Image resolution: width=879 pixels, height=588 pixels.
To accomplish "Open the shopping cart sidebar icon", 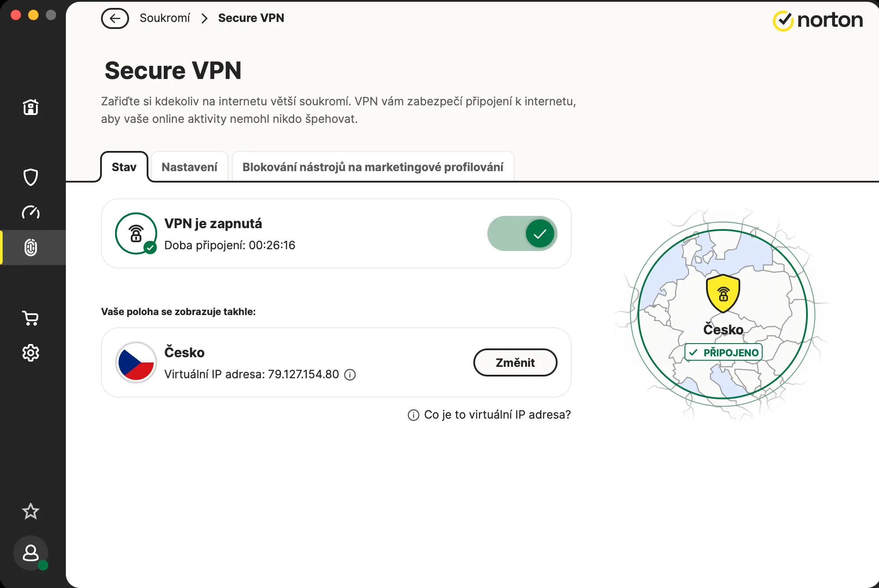I will [31, 318].
